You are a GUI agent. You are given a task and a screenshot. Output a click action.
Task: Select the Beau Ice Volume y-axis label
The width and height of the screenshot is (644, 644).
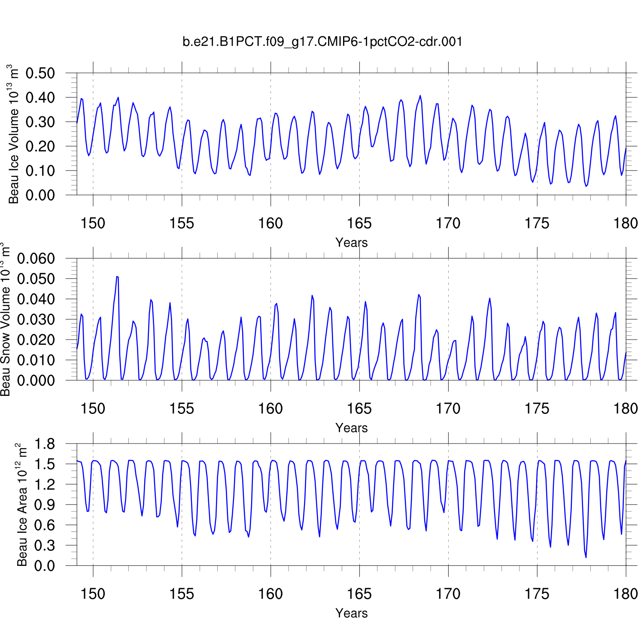[14, 134]
